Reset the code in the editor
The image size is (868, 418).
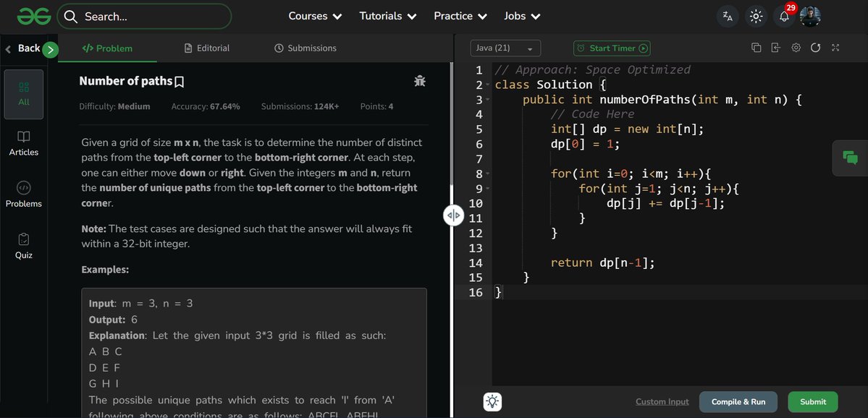point(816,46)
